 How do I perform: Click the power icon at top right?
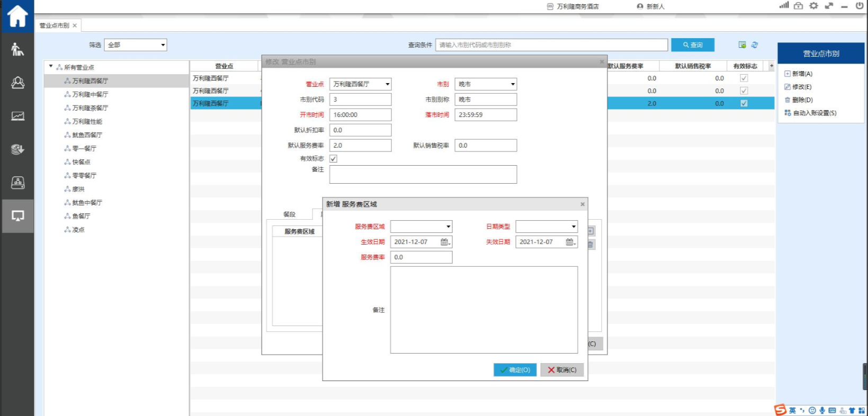coord(859,6)
